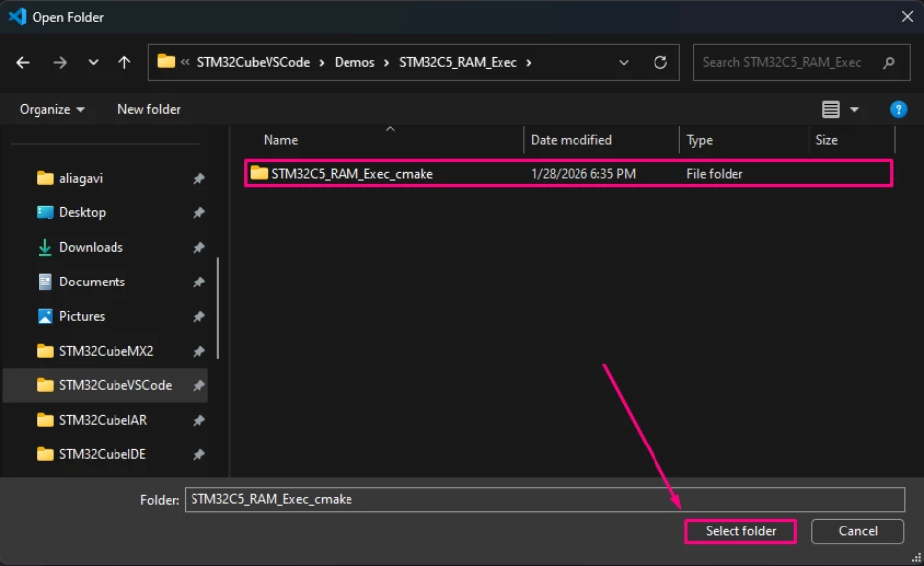924x566 pixels.
Task: Click the pin icon next to Pictures
Action: (199, 317)
